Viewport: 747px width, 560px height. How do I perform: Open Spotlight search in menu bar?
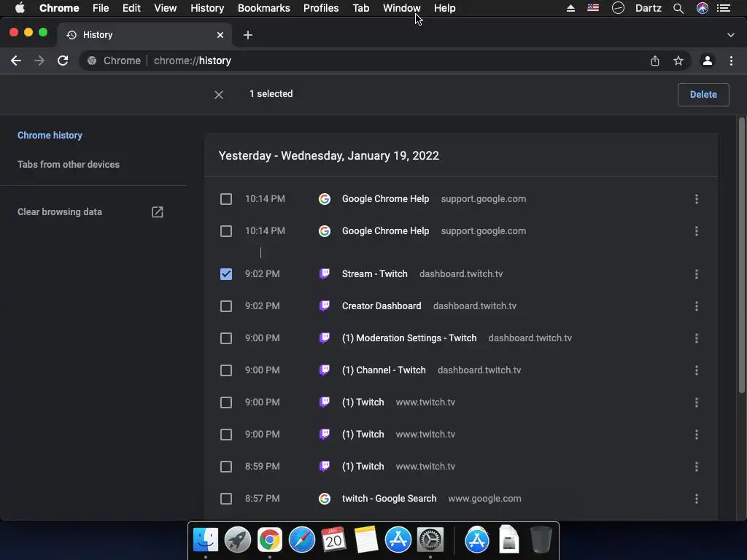coord(678,8)
